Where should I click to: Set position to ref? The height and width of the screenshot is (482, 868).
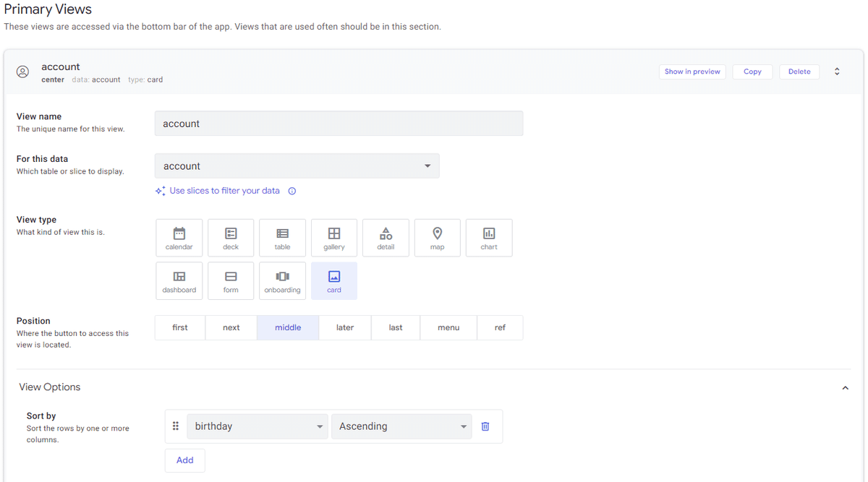pyautogui.click(x=500, y=327)
